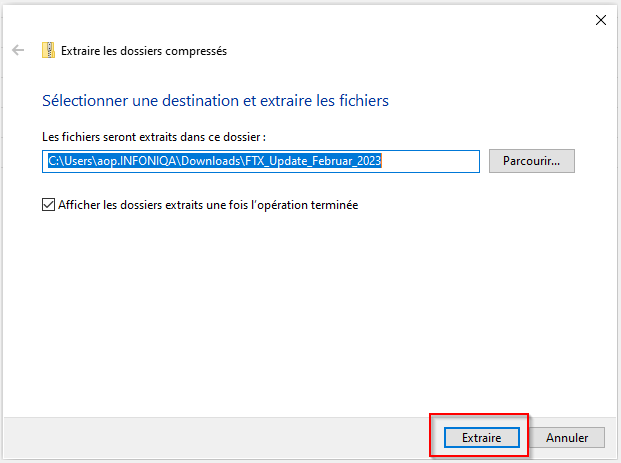Viewport: 621px width, 463px height.
Task: Click inside the destination path field
Action: click(261, 161)
